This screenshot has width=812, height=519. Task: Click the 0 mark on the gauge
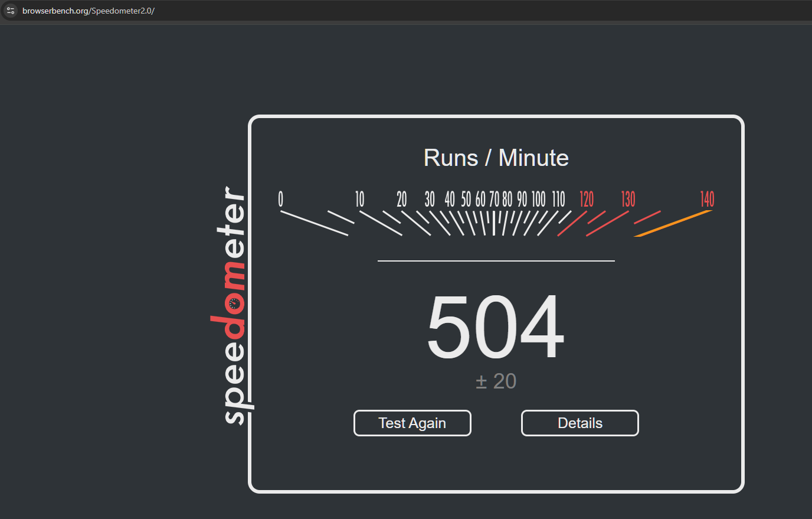(280, 199)
